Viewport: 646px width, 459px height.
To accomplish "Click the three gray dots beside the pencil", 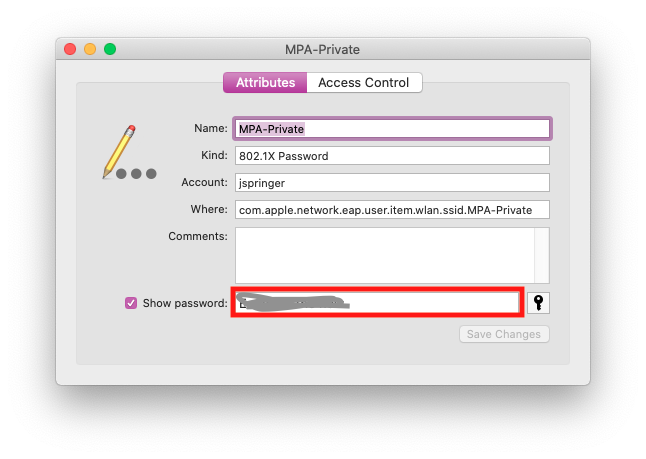I will (136, 174).
